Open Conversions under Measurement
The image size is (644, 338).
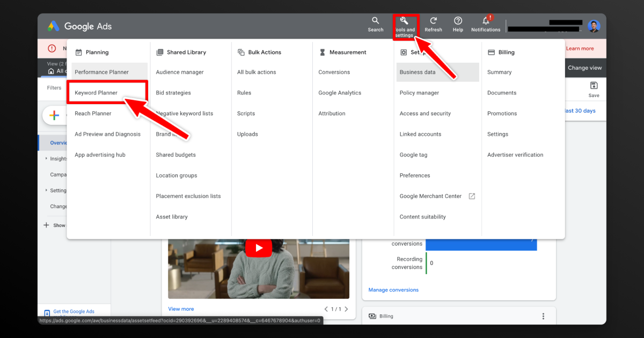[x=334, y=72]
